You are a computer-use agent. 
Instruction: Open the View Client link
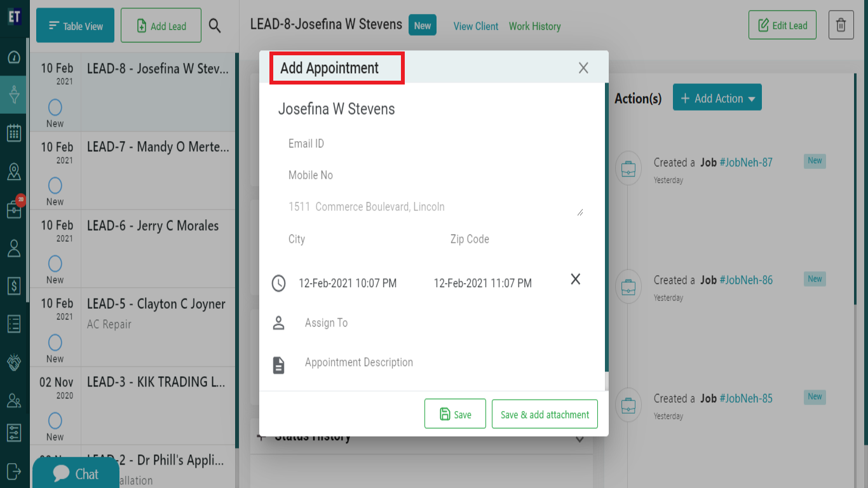click(x=475, y=26)
